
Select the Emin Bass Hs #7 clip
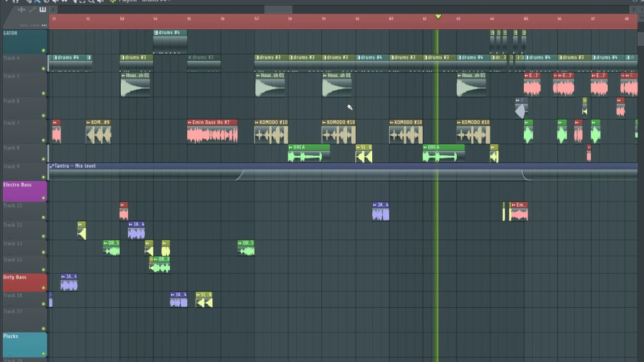coord(212,132)
